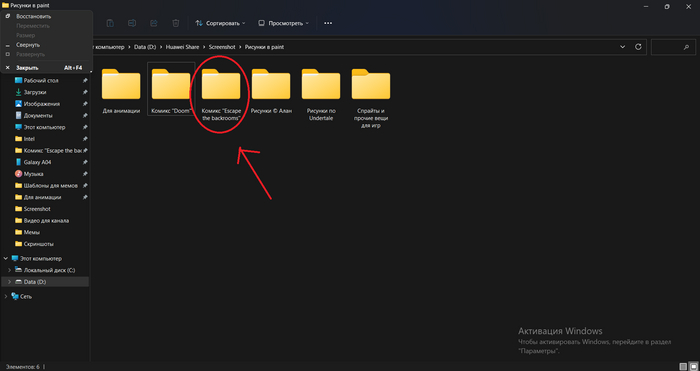Click the Paste clipboard icon in toolbar
This screenshot has height=371, width=700.
pos(110,23)
